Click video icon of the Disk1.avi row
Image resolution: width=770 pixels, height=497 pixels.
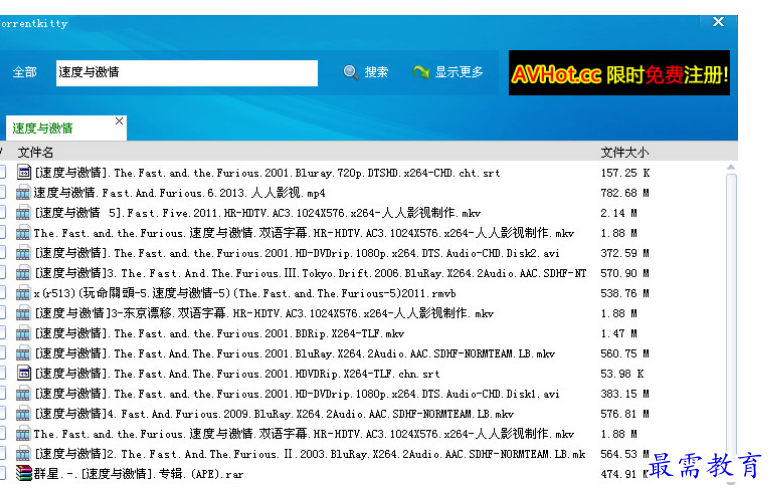[23, 393]
